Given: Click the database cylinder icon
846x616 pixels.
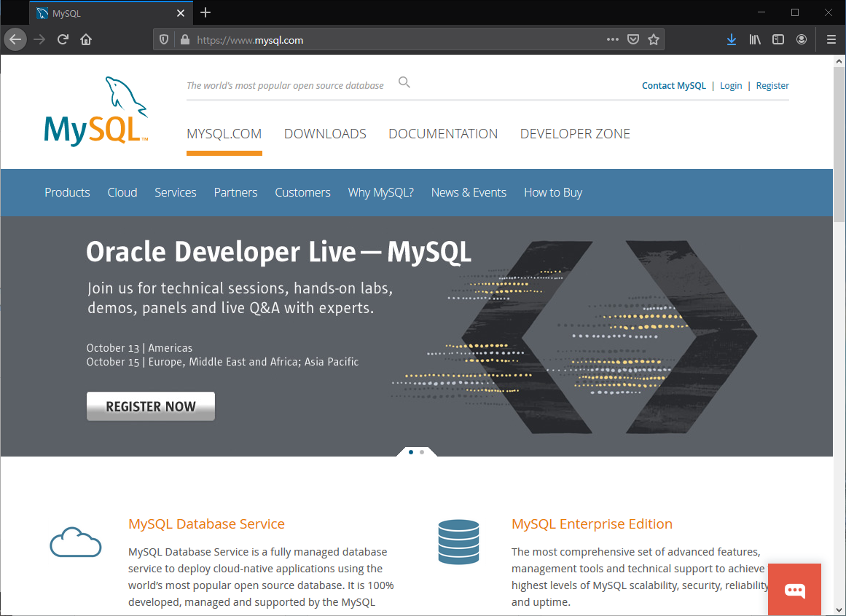Looking at the screenshot, I should [x=458, y=542].
